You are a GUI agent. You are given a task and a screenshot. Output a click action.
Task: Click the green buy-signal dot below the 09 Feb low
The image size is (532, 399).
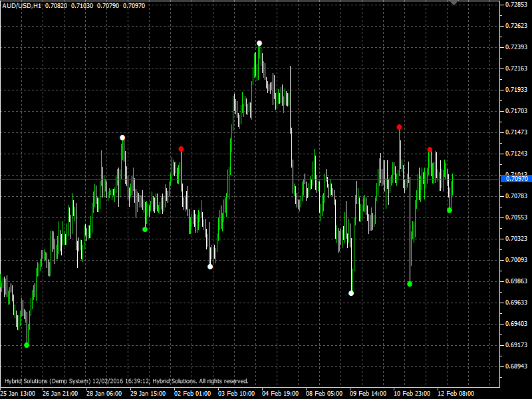(x=410, y=284)
